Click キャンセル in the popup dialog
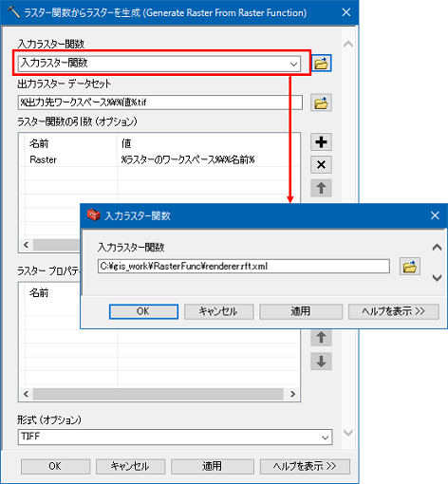 tap(218, 311)
